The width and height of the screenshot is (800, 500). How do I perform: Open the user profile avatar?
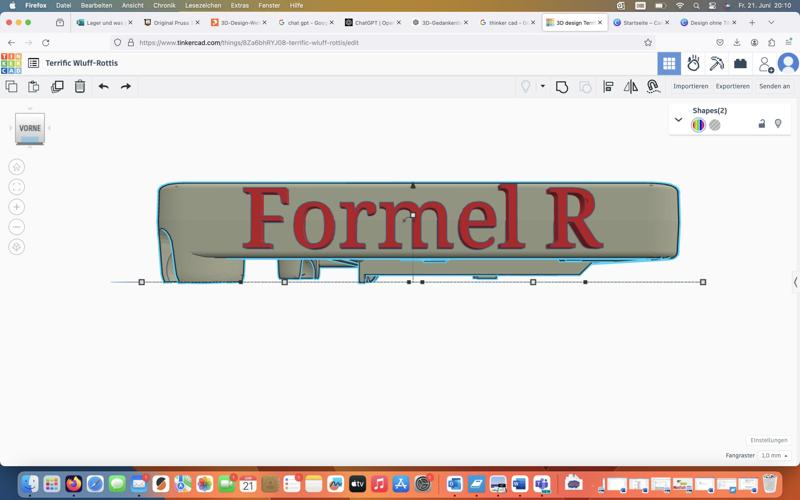[x=788, y=64]
